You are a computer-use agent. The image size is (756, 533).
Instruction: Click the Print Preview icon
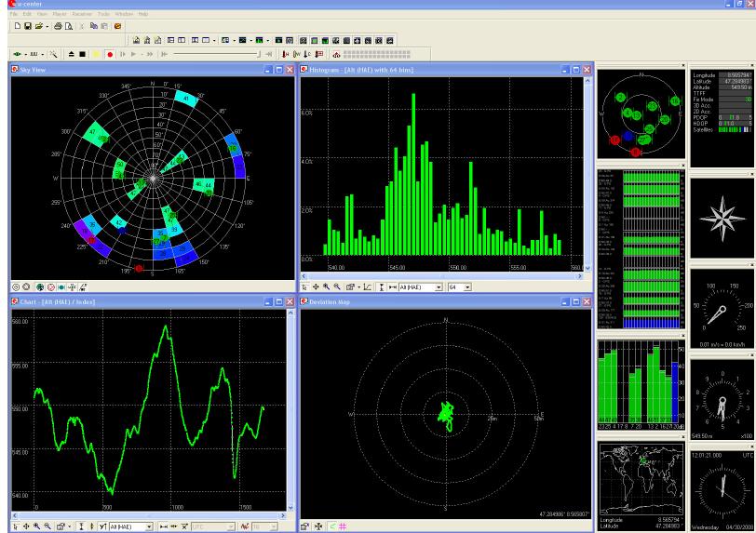point(69,26)
